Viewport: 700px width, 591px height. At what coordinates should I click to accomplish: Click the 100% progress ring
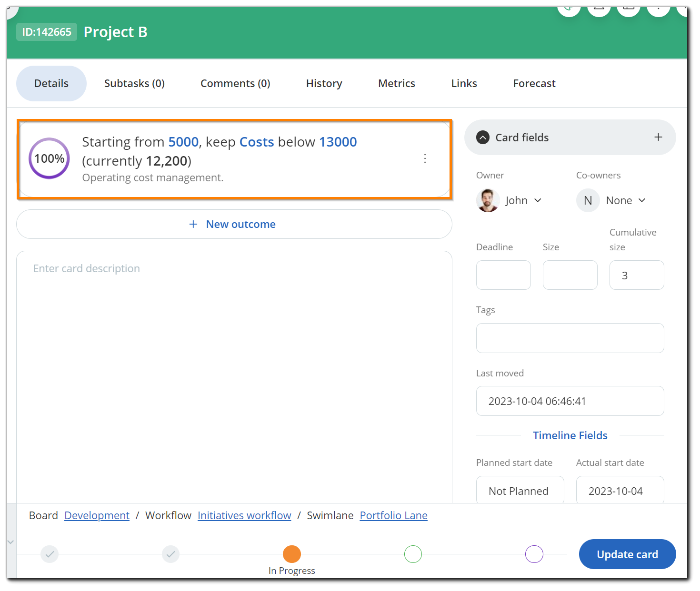click(x=49, y=158)
